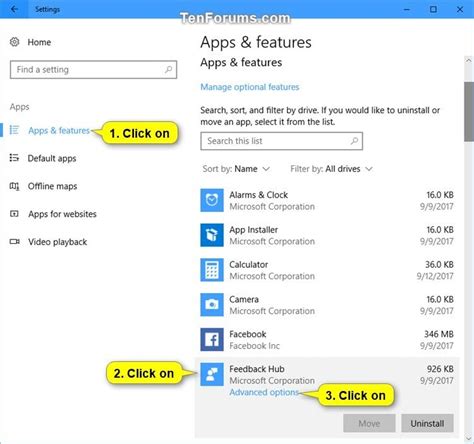Click the vertical scrollbar thumb

point(469,111)
